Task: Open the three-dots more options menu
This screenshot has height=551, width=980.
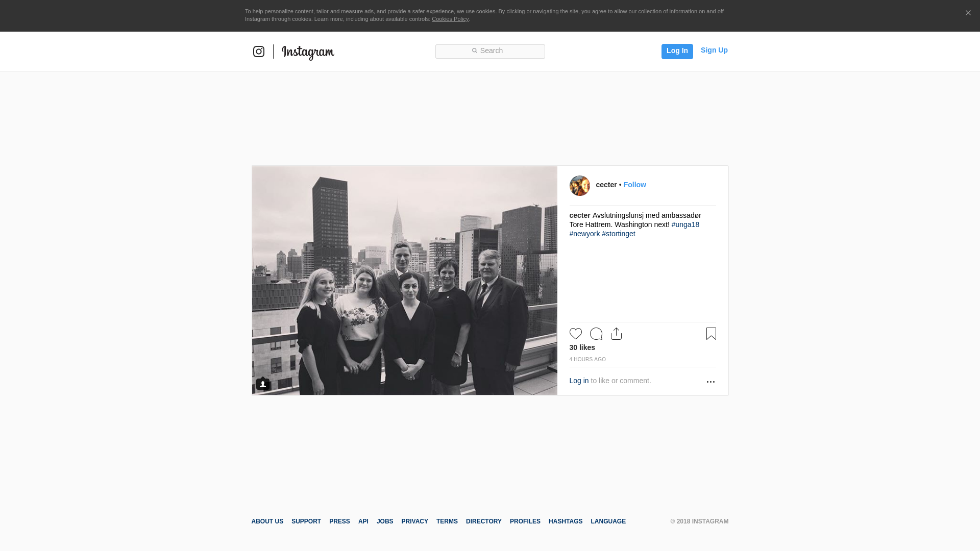Action: pos(710,382)
